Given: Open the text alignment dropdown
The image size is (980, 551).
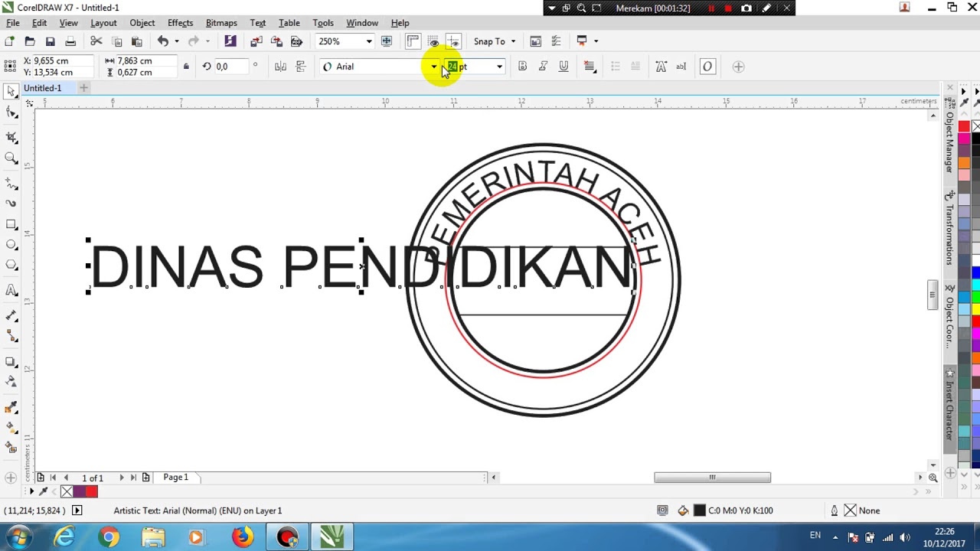Looking at the screenshot, I should pyautogui.click(x=590, y=67).
